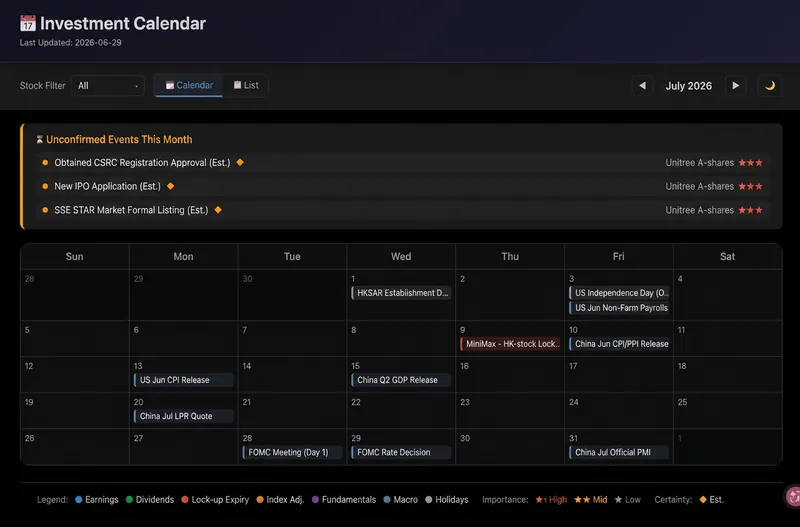Screen dimensions: 800x527
Task: Toggle dark mode moon icon
Action: (x=769, y=86)
